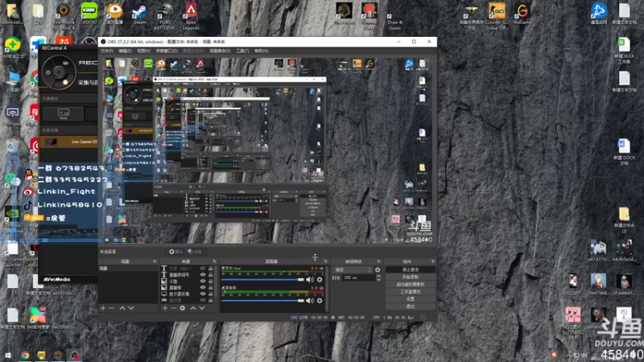The image size is (644, 362).
Task: Open the Windows Start menu
Action: 8,355
